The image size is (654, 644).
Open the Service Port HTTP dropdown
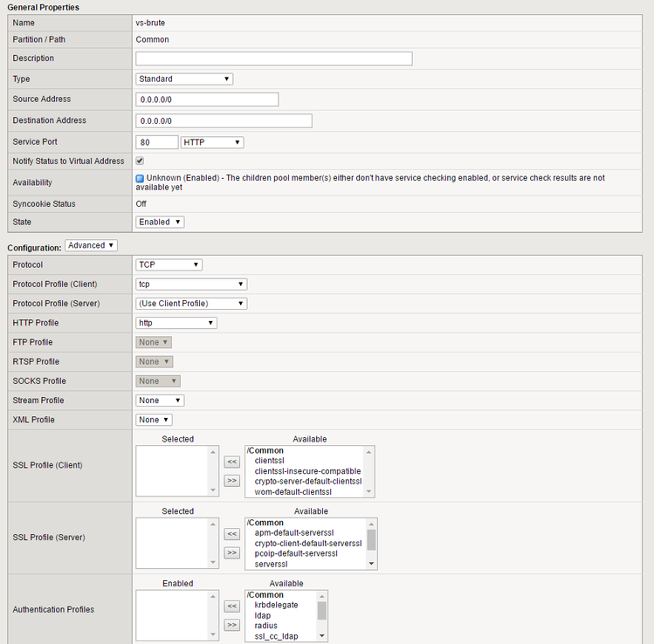coord(212,142)
